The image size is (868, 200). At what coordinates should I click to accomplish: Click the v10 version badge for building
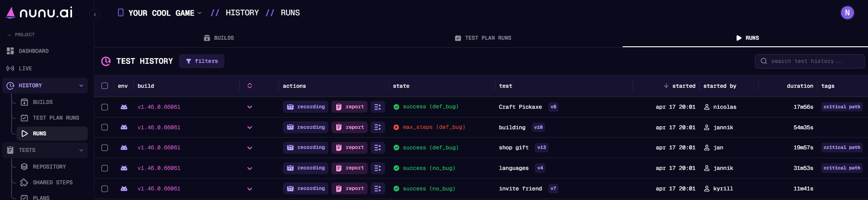(538, 128)
